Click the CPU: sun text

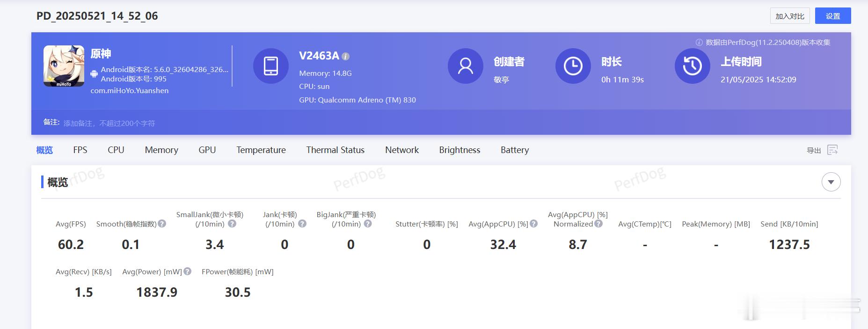(314, 87)
